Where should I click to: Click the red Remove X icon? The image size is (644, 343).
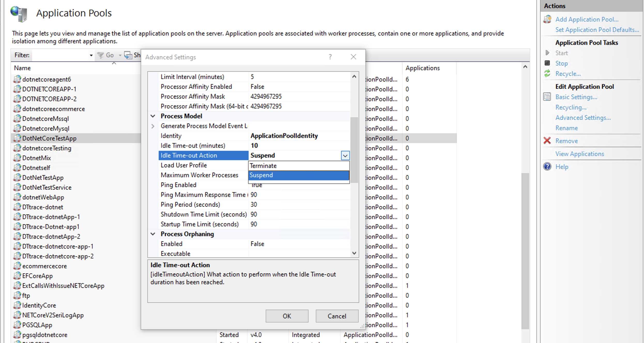pyautogui.click(x=547, y=141)
